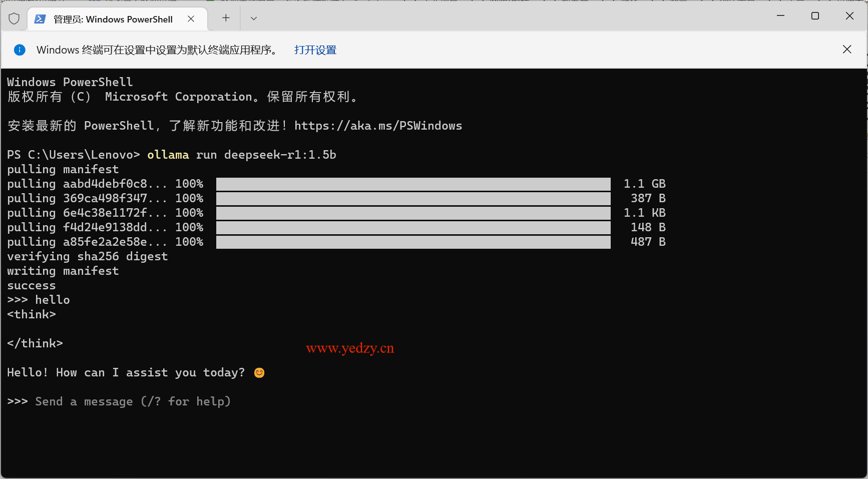Click the '1.1 KB' size value
The width and height of the screenshot is (868, 479).
pos(645,213)
